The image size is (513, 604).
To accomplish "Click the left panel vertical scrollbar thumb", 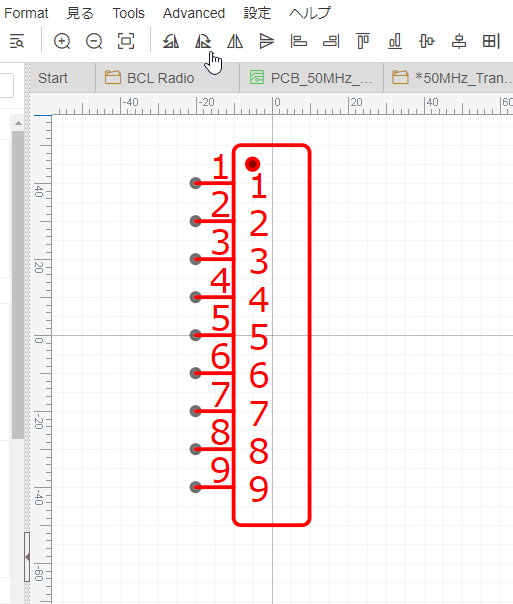I will (x=18, y=285).
